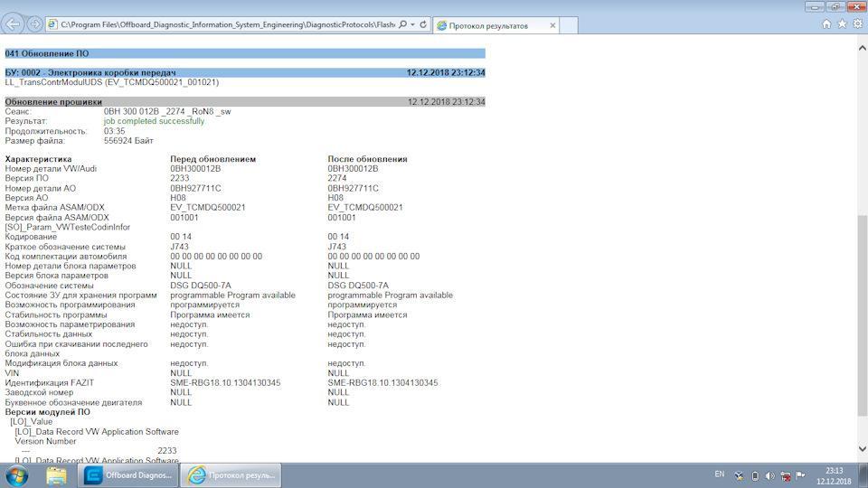Image resolution: width=868 pixels, height=488 pixels.
Task: Select the Протокол результатов taskbar window
Action: 231,475
